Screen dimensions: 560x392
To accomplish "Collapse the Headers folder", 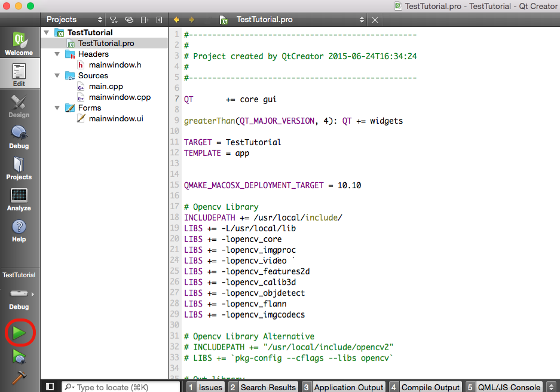I will [57, 54].
